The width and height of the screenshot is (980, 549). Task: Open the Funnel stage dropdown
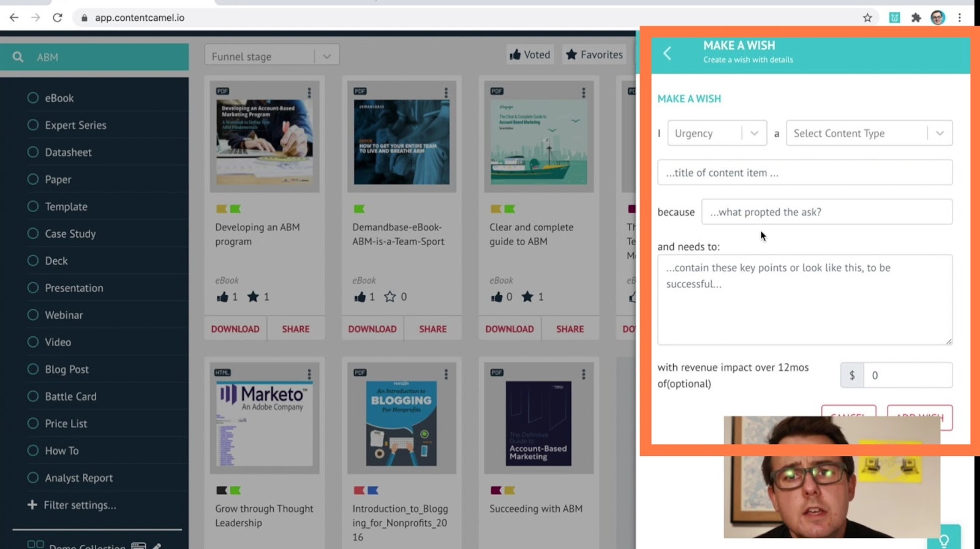(x=272, y=56)
